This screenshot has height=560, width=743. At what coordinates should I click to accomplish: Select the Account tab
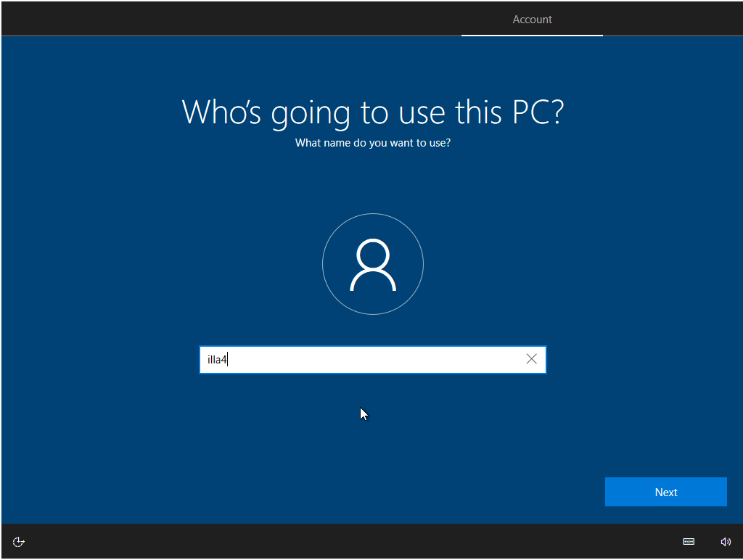click(532, 20)
